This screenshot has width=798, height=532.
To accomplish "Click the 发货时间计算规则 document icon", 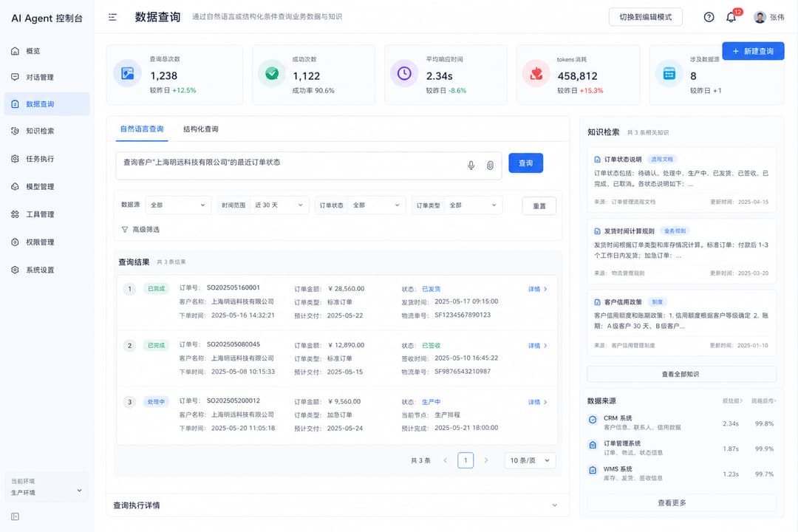I will tap(598, 231).
